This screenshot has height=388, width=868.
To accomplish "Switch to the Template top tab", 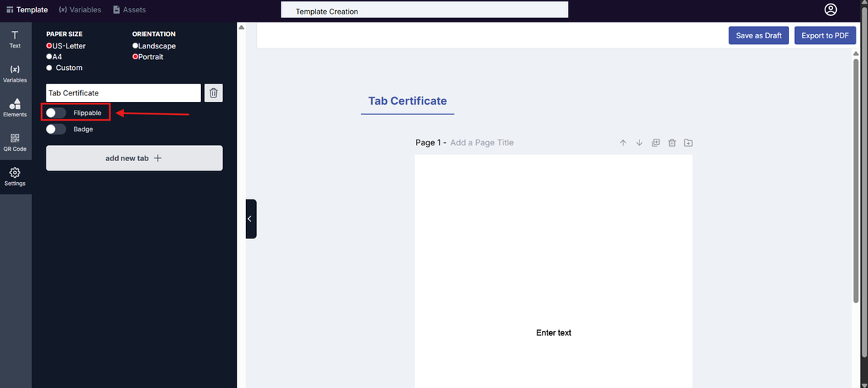I will tap(27, 10).
